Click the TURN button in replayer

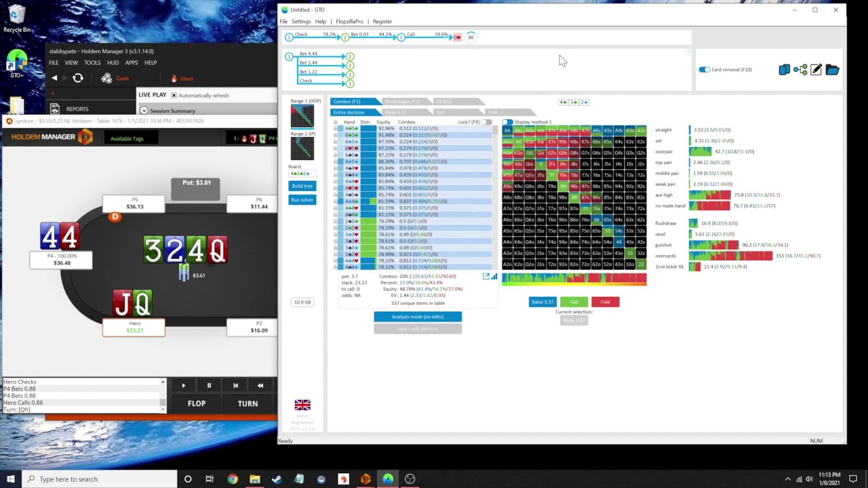[x=248, y=403]
